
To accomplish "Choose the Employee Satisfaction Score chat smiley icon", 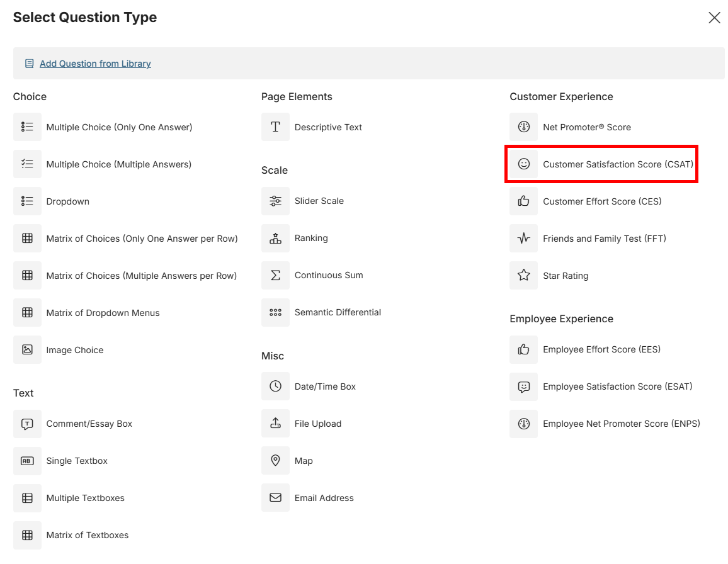I will tap(524, 386).
